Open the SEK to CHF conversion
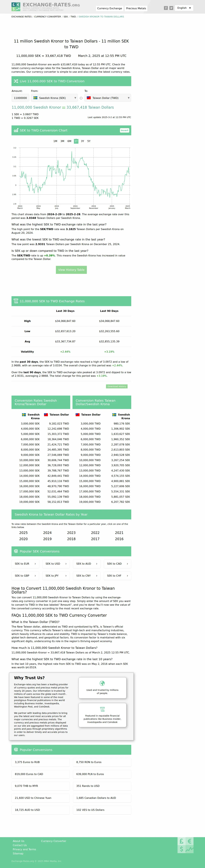Image resolution: width=205 pixels, height=868 pixels. [x=118, y=576]
